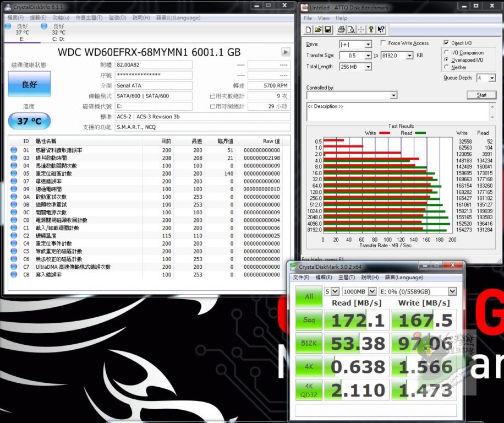Viewport: 504px width, 423px height.
Task: Click the four-arrow move icon in ATTO toolbar
Action: click(361, 30)
